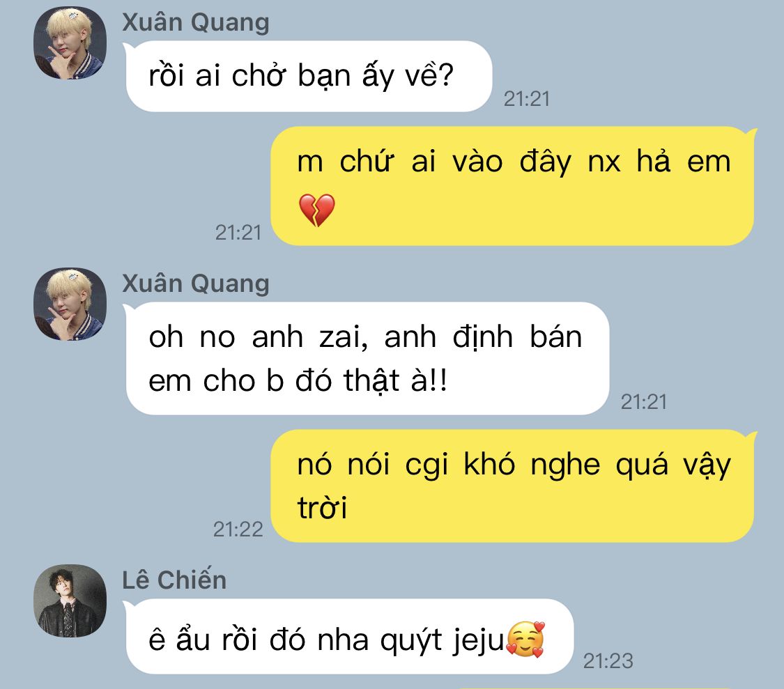
Task: Open Lê Chiến's profile picture
Action: [x=70, y=601]
